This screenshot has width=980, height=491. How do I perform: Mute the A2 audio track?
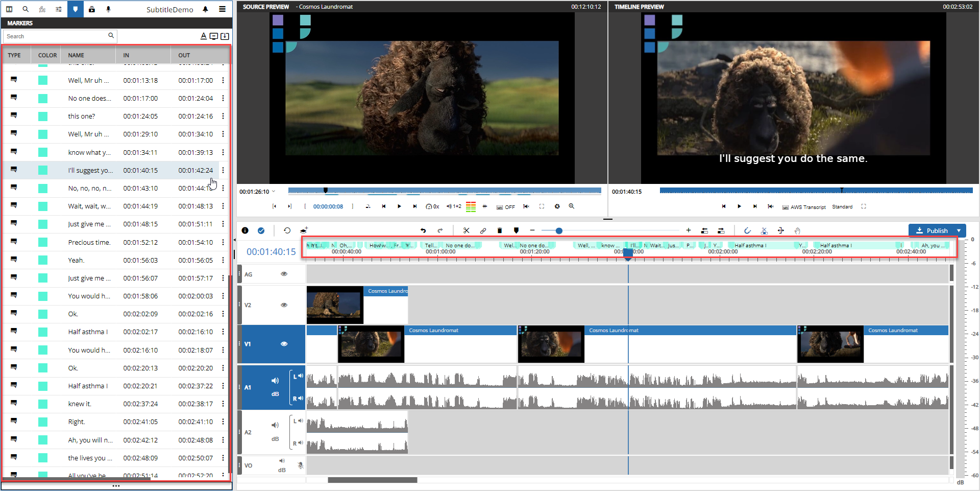tap(275, 425)
